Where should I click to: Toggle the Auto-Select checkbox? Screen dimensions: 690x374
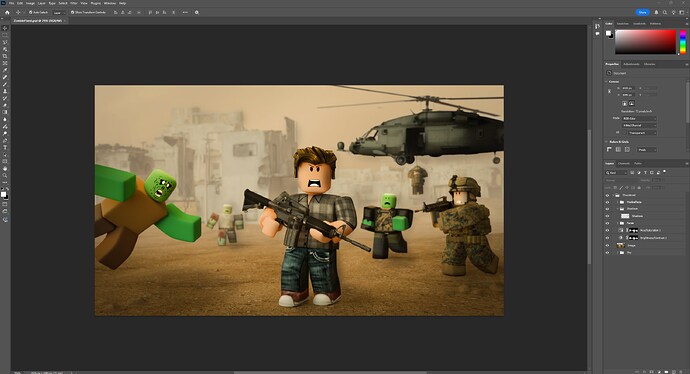[31, 12]
